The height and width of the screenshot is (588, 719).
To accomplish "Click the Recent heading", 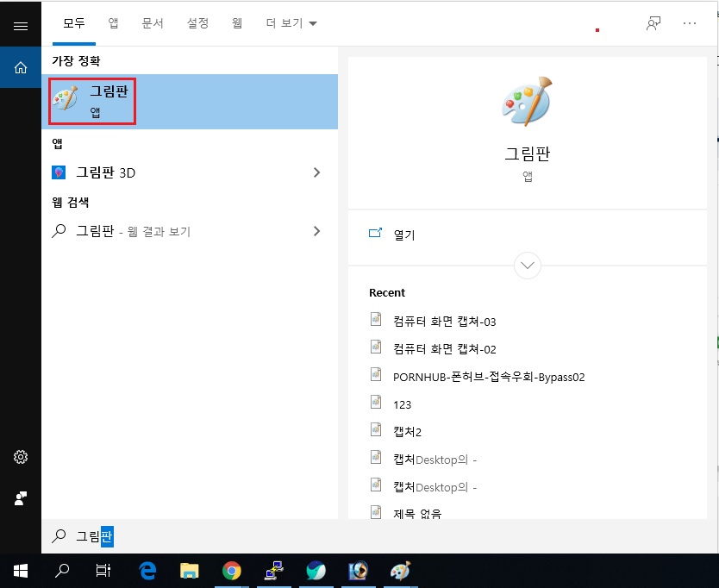I will coord(387,292).
